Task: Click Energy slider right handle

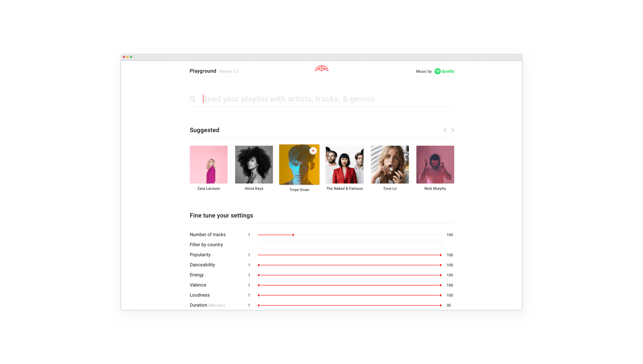Action: click(x=440, y=275)
